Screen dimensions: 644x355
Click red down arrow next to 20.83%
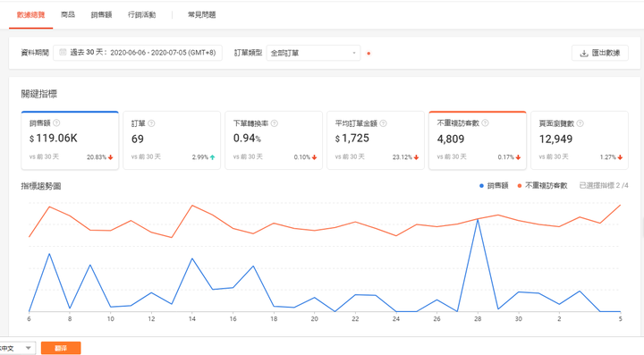coord(111,157)
